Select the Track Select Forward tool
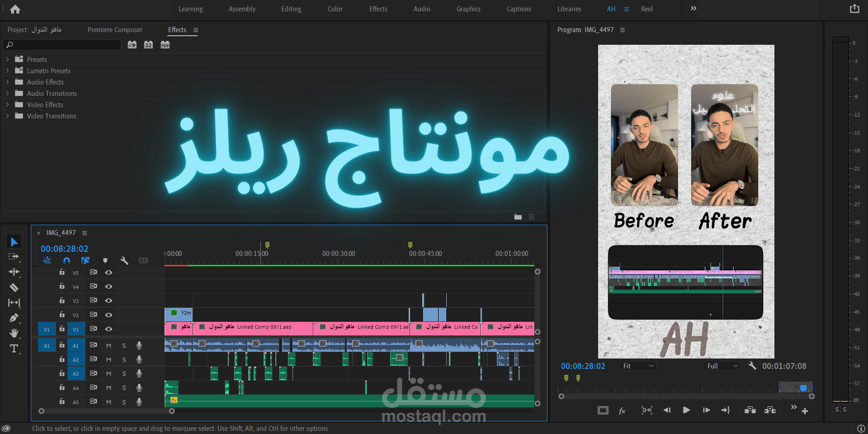Image resolution: width=868 pixels, height=434 pixels. 14,257
